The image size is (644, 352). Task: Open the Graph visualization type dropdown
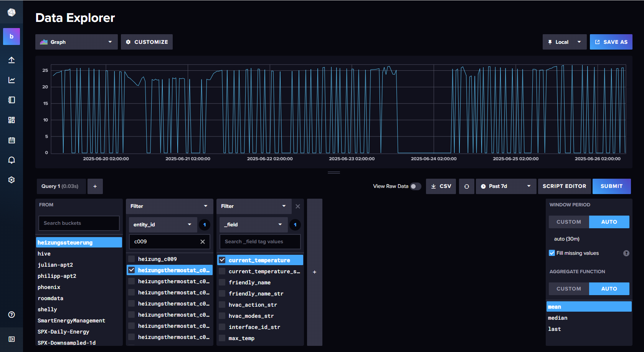point(76,42)
